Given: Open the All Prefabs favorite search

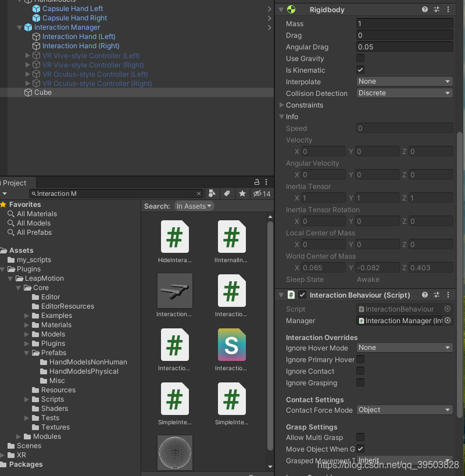Looking at the screenshot, I should [34, 232].
